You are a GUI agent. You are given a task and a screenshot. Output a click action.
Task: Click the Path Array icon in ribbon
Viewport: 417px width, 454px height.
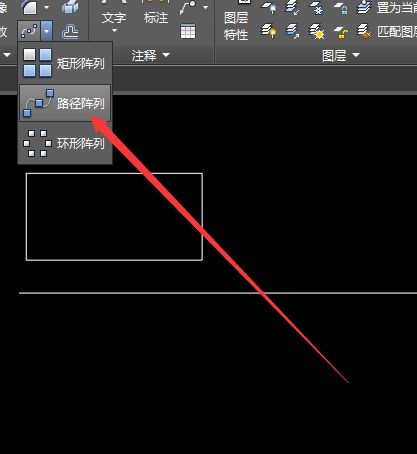(29, 31)
